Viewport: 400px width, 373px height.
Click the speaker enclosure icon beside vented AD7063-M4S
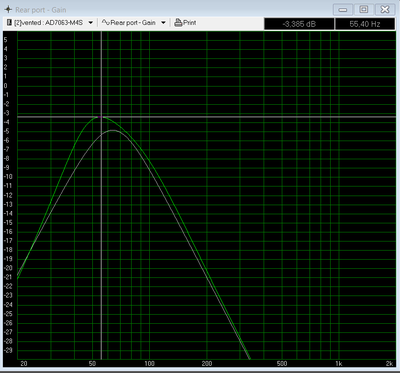click(9, 23)
